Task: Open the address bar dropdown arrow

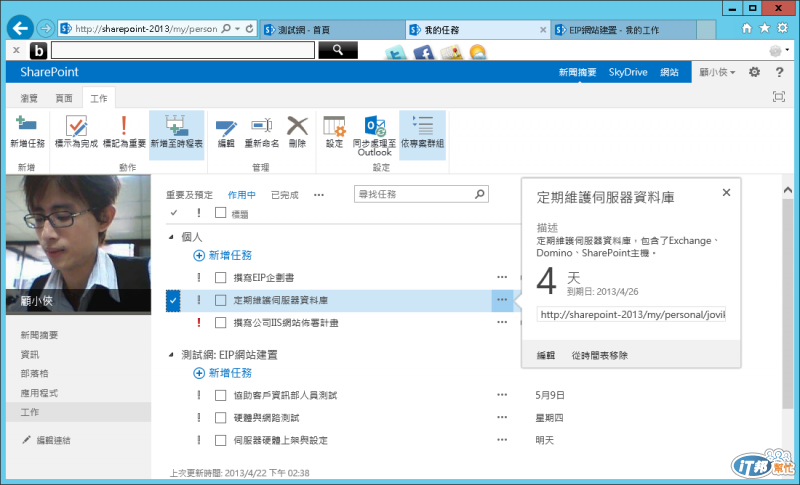Action: click(x=238, y=29)
